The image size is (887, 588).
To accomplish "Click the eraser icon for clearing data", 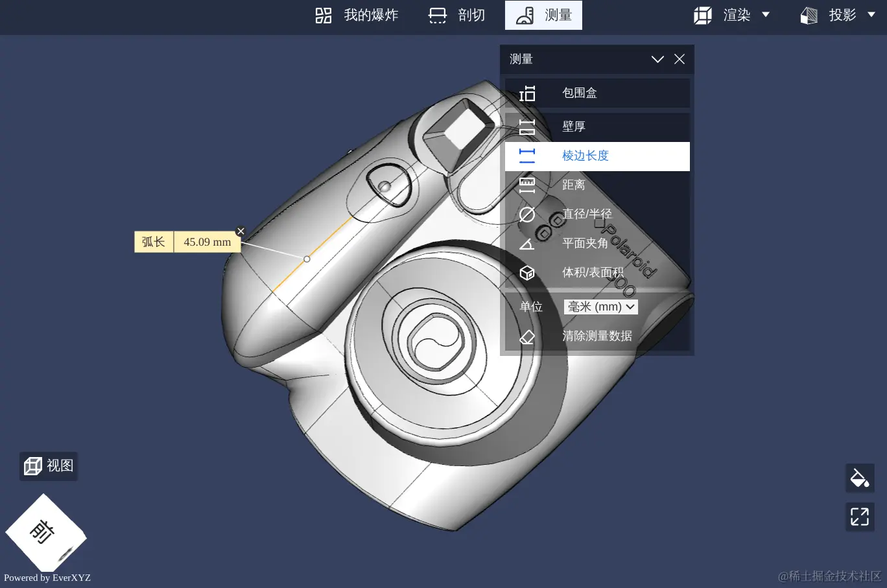I will pyautogui.click(x=527, y=337).
